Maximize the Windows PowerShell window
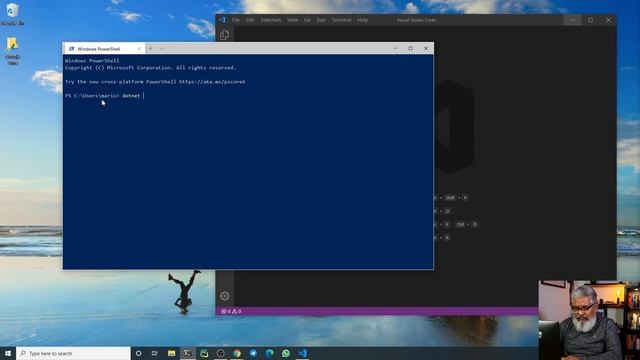Screen dimensions: 640x360 coord(411,48)
